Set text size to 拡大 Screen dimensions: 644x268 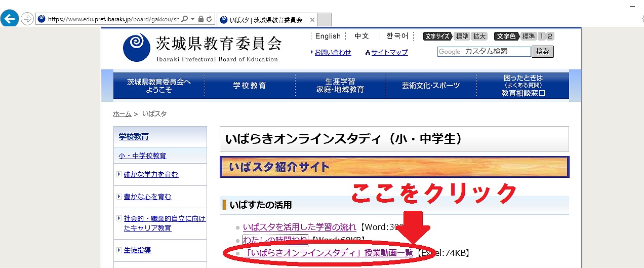[479, 36]
